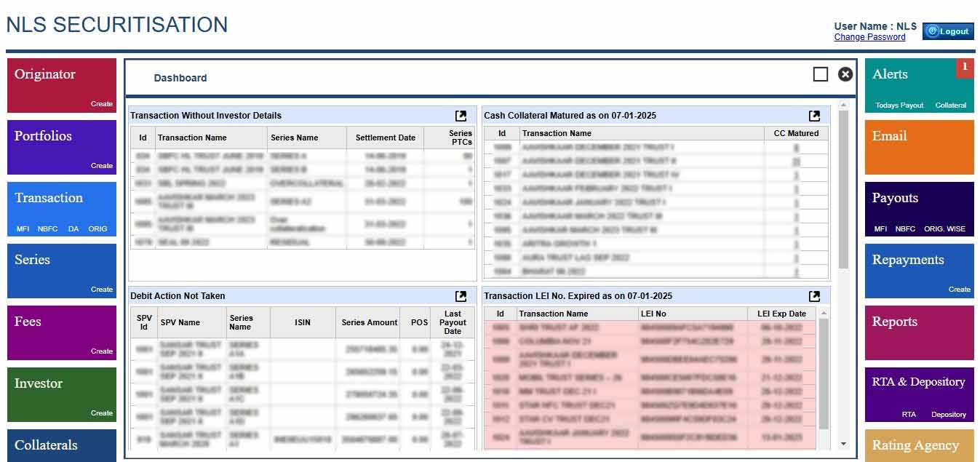Click the Alerts notification badge
The image size is (980, 462).
(x=965, y=68)
